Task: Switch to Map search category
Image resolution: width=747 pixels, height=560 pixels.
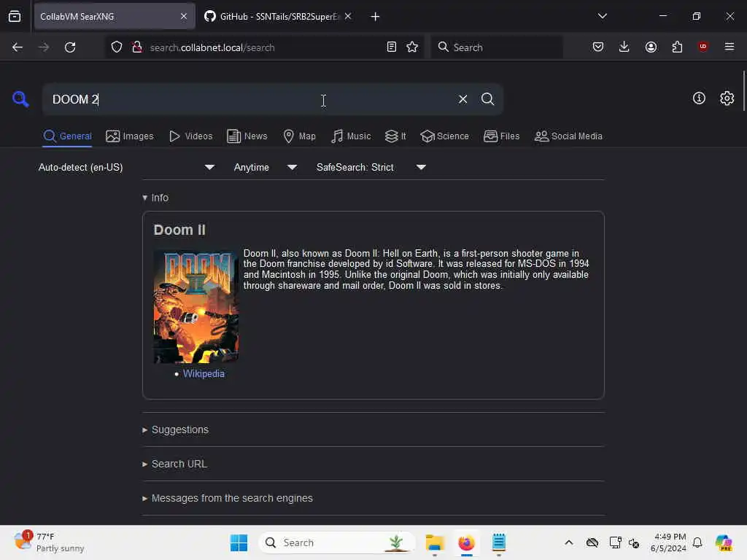Action: coord(300,136)
